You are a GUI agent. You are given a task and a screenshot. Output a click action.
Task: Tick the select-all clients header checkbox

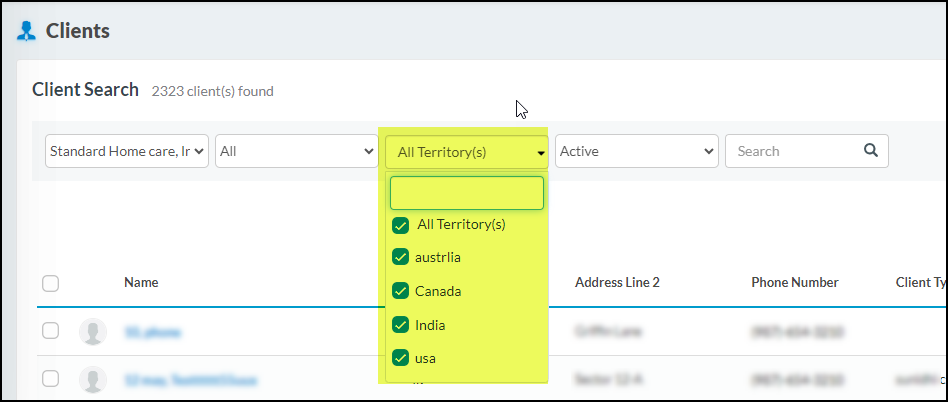pyautogui.click(x=51, y=283)
